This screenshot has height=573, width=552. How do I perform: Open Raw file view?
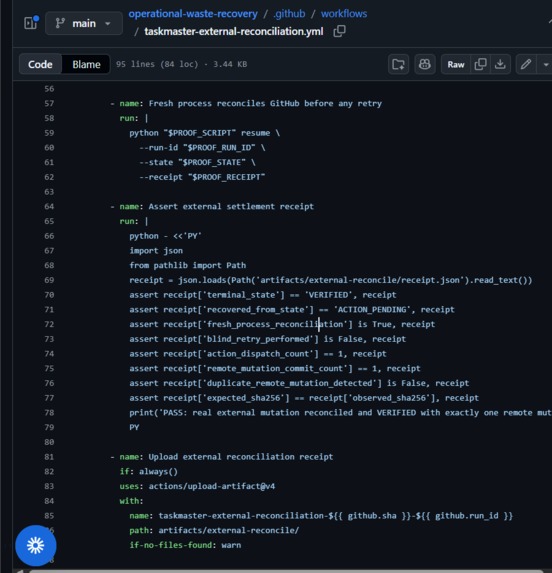tap(456, 64)
